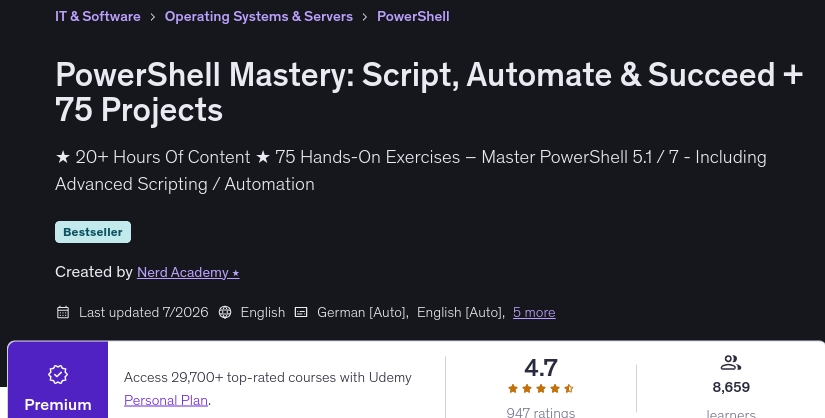
Task: Click 'English [Auto],' subtitle label
Action: (461, 312)
